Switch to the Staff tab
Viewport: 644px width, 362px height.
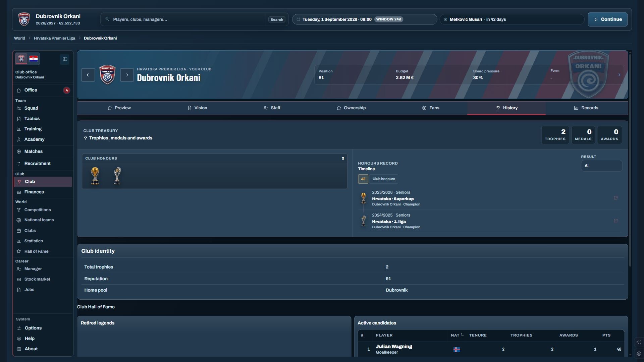click(272, 108)
